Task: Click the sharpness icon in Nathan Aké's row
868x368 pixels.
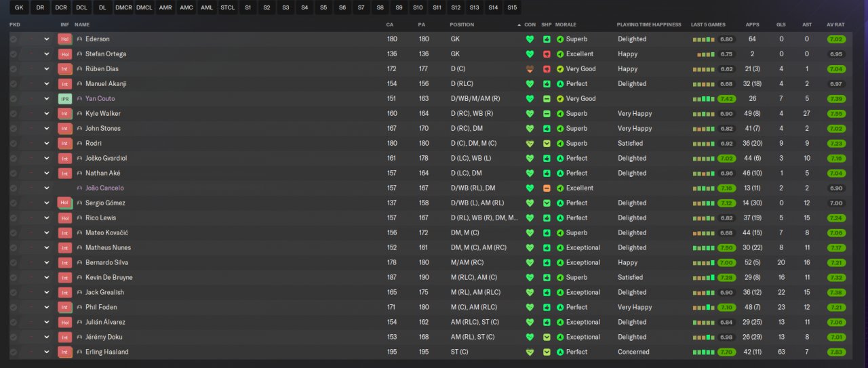Action: coord(547,173)
